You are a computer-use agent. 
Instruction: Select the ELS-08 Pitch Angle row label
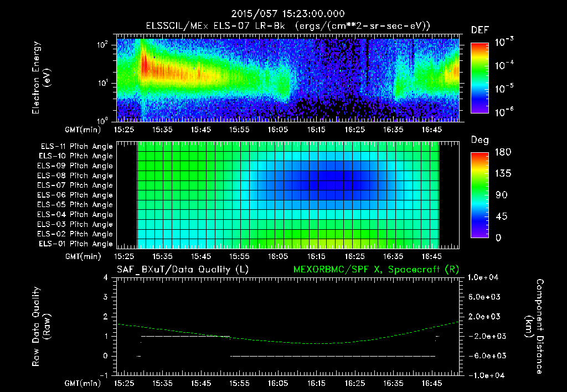click(75, 176)
